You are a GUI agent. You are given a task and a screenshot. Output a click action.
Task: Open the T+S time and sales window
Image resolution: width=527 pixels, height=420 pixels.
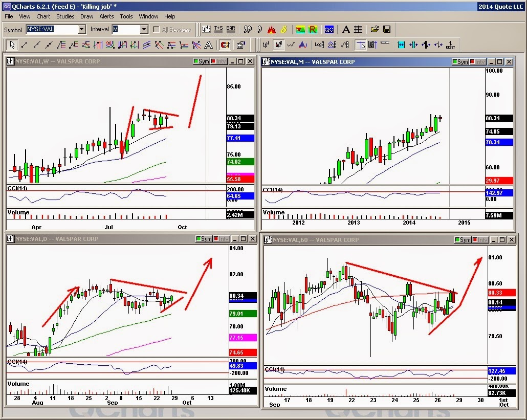pos(218,30)
